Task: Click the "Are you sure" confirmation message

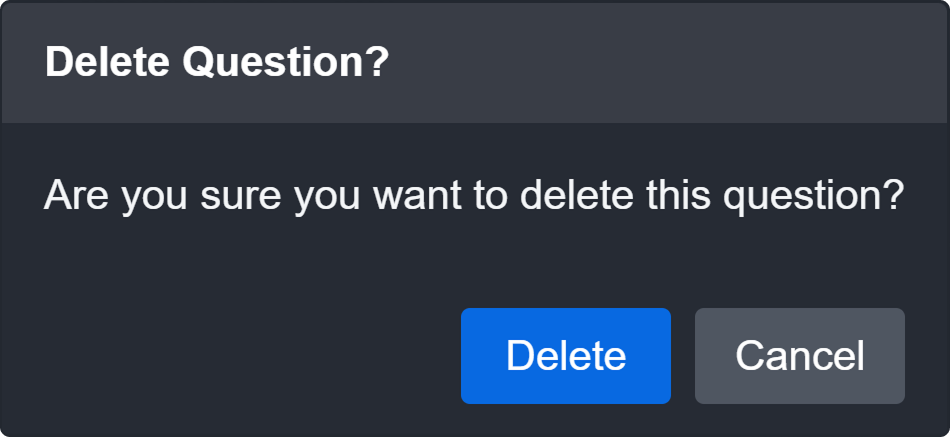Action: [x=474, y=193]
